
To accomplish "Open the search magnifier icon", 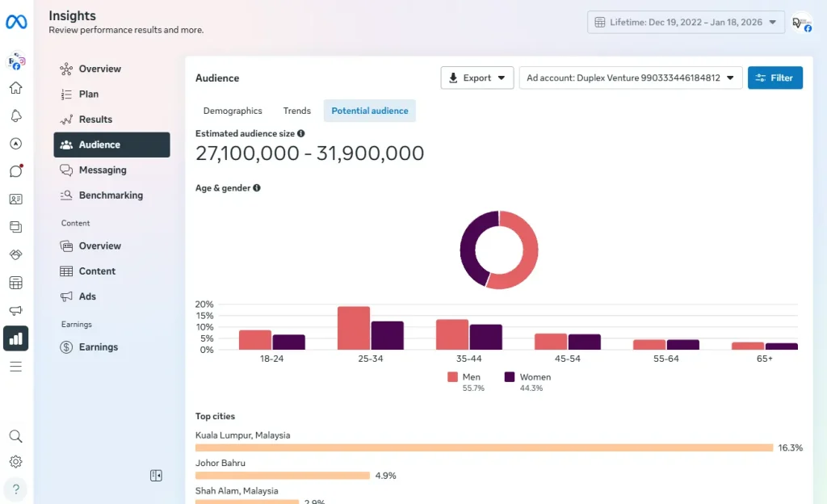I will [x=15, y=435].
